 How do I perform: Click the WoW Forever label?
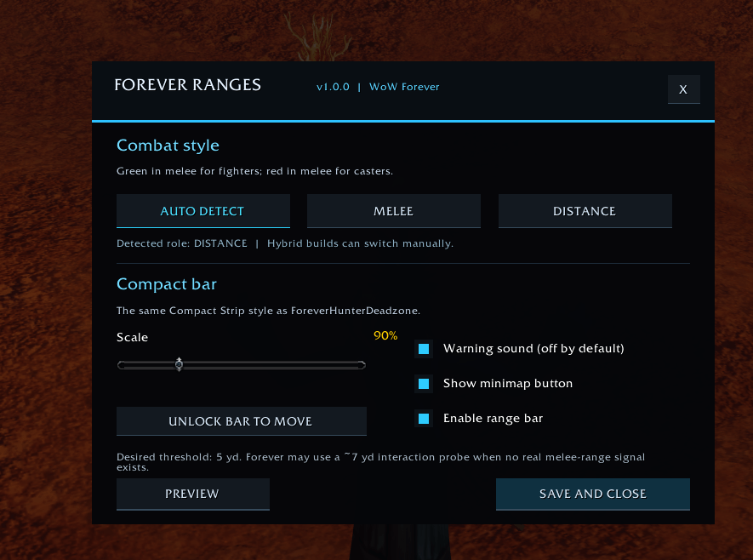click(x=404, y=87)
